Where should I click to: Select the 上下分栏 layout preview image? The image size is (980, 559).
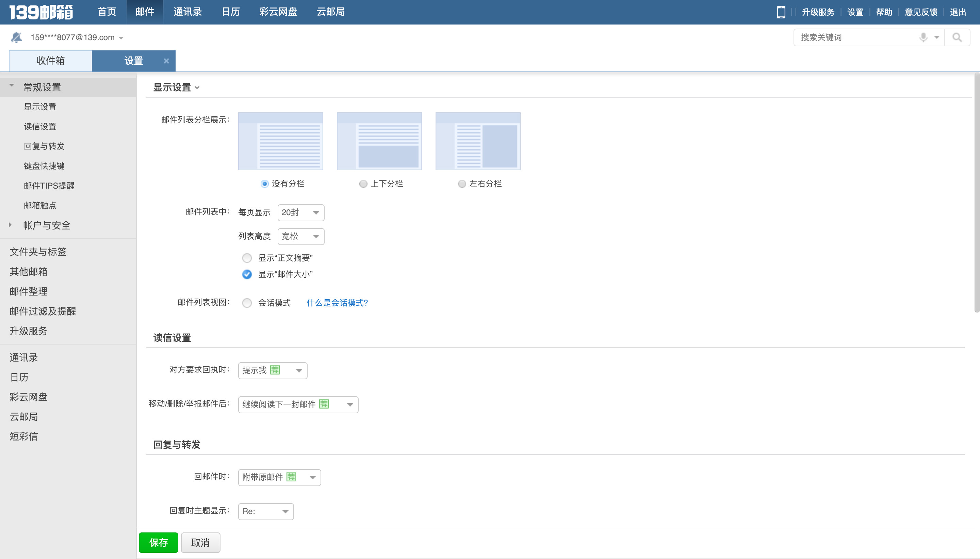coord(378,141)
